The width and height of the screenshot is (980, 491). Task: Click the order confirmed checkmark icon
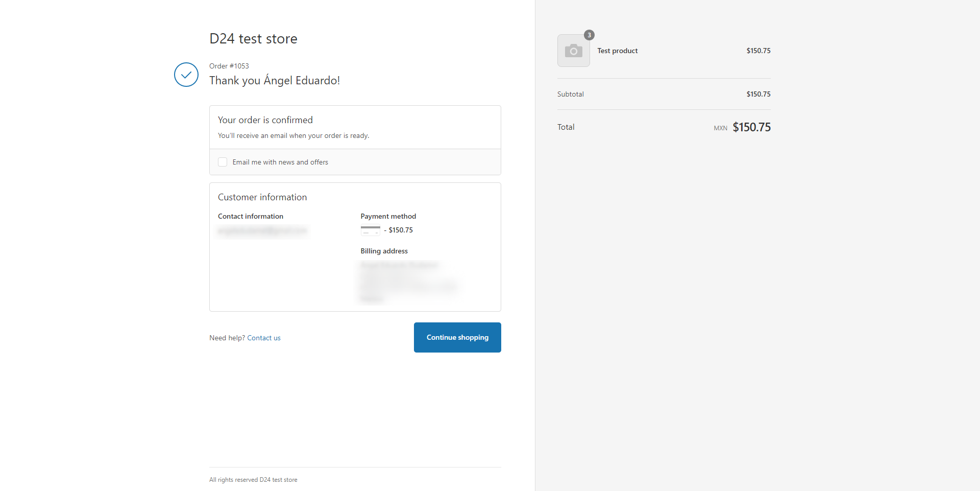(x=186, y=75)
